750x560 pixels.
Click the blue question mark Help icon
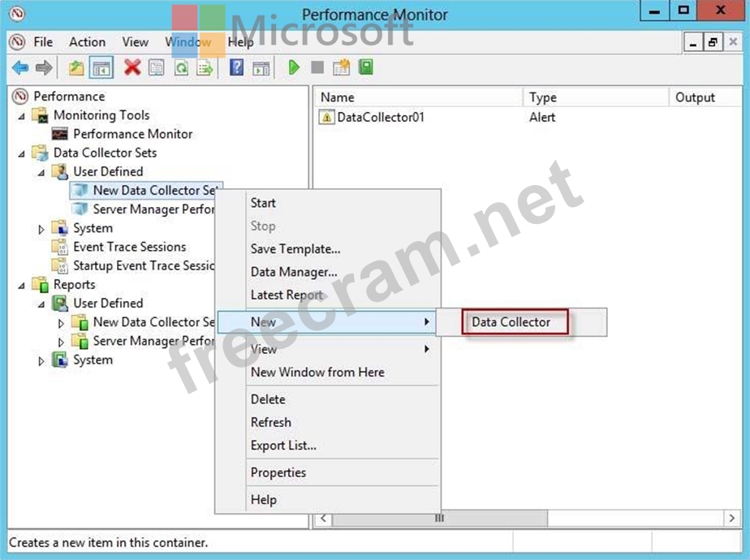(236, 68)
